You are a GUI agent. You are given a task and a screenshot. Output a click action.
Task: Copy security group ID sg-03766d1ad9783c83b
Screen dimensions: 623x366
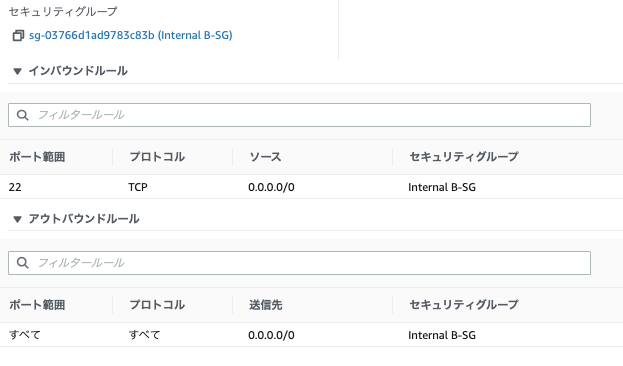point(18,35)
